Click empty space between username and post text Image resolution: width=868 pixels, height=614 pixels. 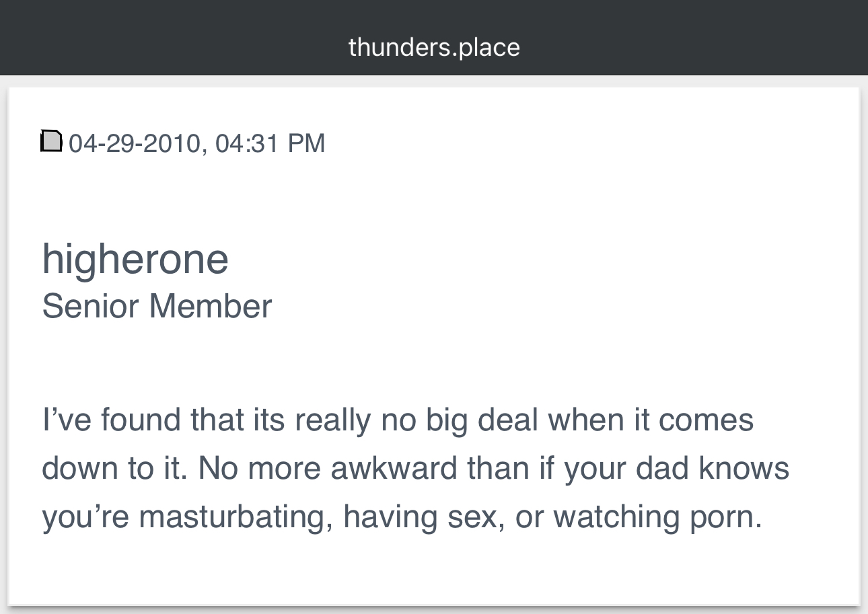(434, 363)
